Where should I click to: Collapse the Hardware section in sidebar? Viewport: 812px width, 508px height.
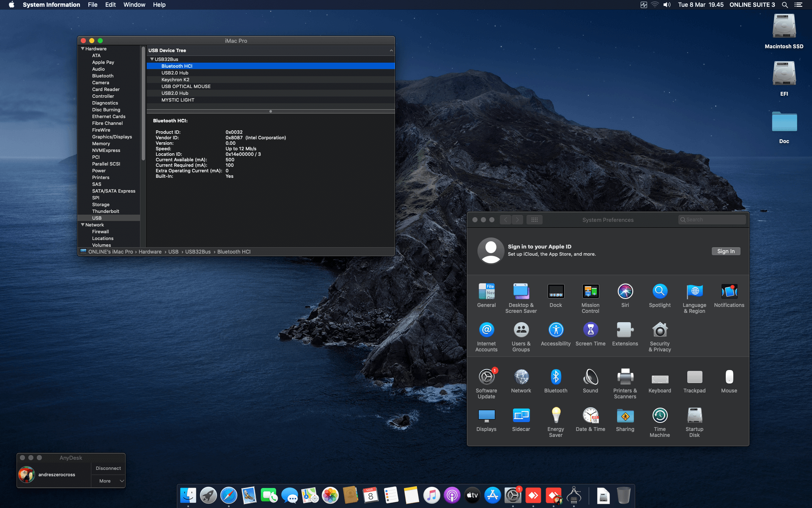point(82,48)
